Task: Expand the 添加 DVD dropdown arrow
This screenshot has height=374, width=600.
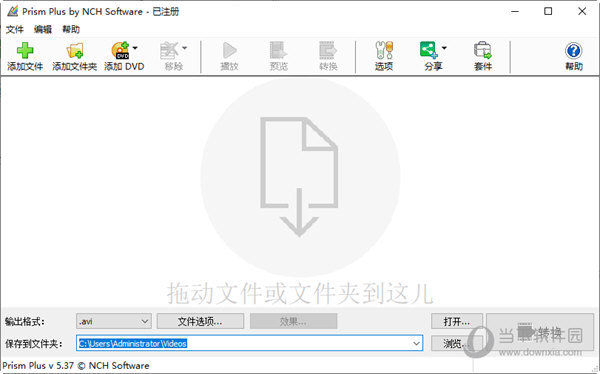Action: (x=135, y=48)
